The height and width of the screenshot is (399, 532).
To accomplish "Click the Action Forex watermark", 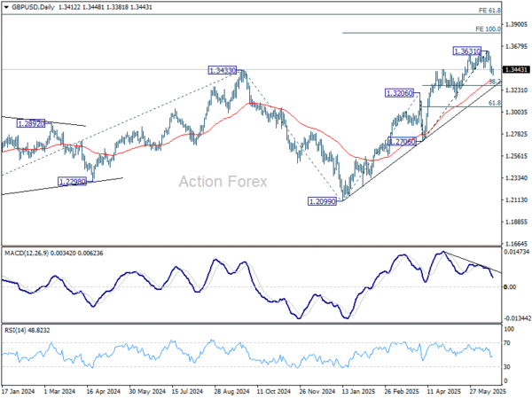I will pos(223,182).
